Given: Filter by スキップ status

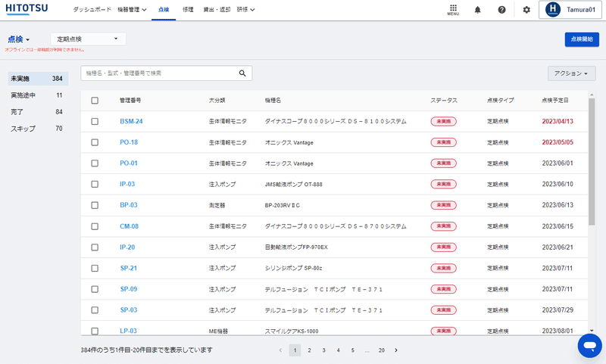Looking at the screenshot, I should click(38, 129).
